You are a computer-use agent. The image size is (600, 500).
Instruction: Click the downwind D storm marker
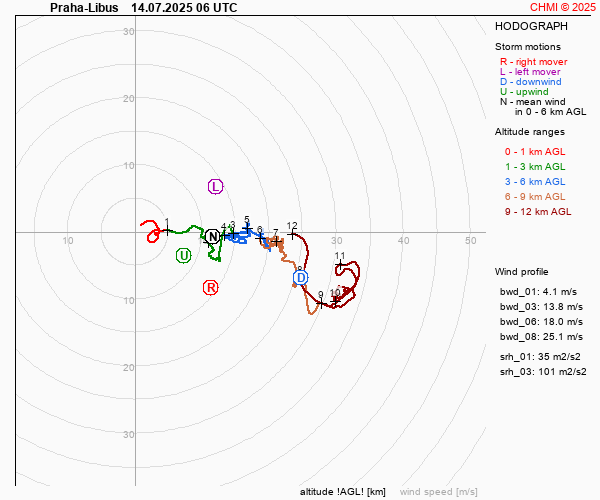click(x=301, y=278)
